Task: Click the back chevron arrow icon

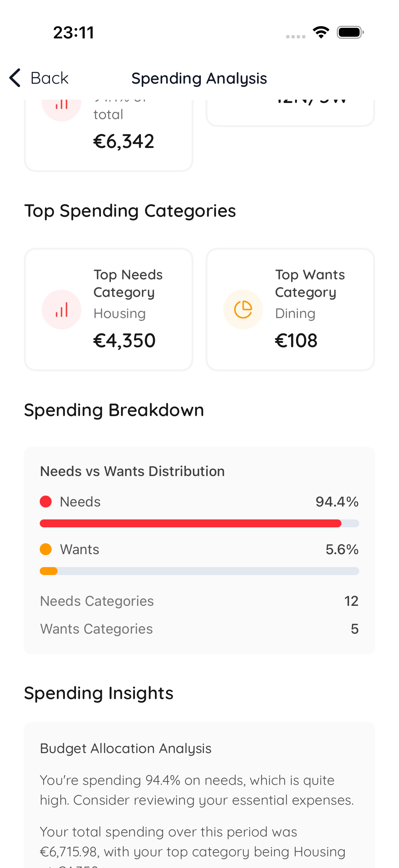Action: [15, 78]
